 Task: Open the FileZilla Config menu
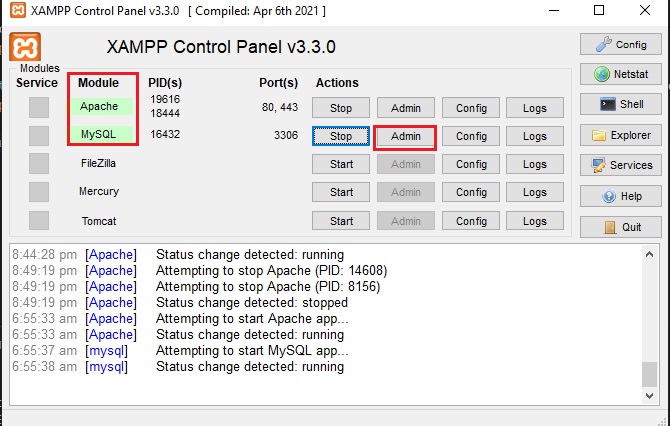coord(471,164)
